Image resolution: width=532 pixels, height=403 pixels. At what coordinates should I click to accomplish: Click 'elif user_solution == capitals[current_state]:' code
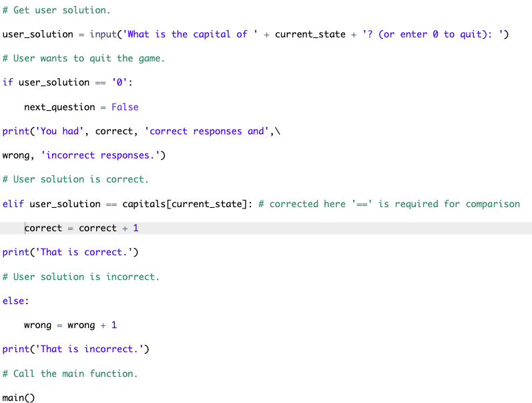127,204
